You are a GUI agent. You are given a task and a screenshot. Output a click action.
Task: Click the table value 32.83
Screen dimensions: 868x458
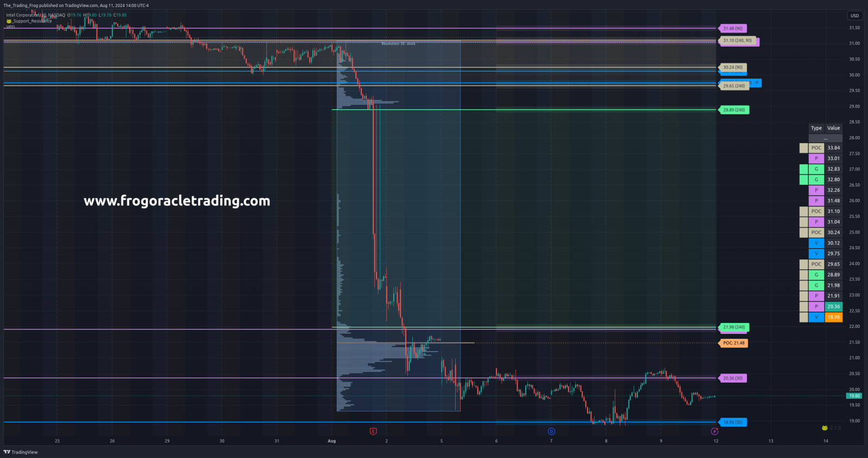834,169
